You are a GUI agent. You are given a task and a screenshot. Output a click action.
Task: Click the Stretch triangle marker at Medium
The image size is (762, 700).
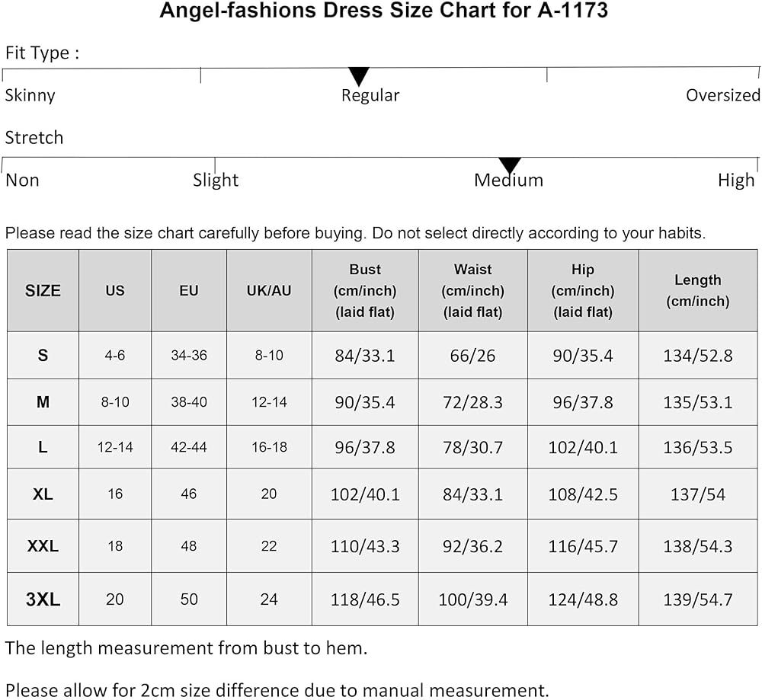point(509,165)
